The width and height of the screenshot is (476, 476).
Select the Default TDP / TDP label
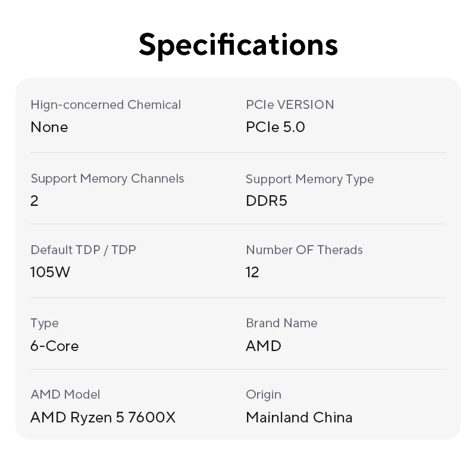pyautogui.click(x=83, y=250)
